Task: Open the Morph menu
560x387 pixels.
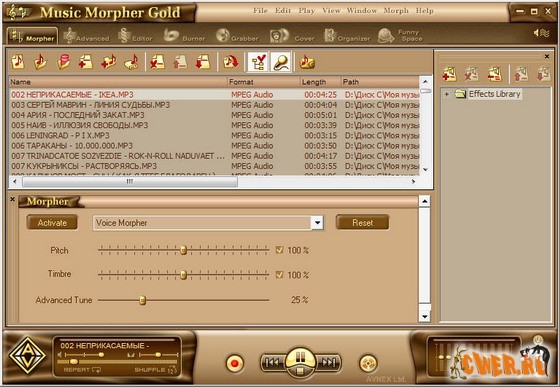Action: [x=396, y=11]
